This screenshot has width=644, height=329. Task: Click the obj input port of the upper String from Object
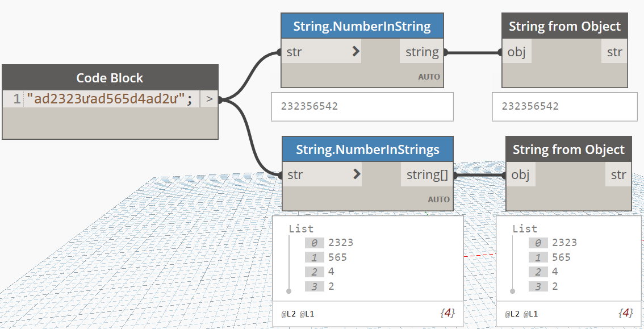[x=516, y=52]
